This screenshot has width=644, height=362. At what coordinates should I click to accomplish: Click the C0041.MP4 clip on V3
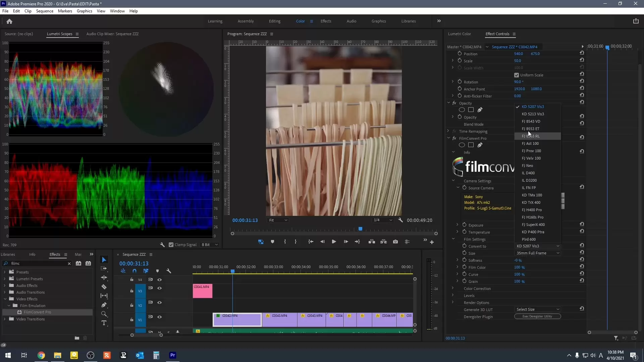click(x=202, y=291)
